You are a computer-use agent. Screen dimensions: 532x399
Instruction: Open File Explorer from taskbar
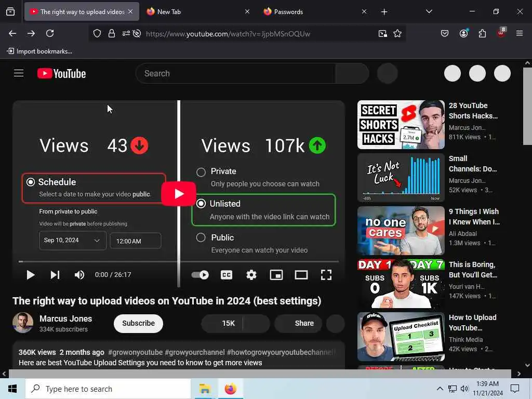(x=205, y=389)
